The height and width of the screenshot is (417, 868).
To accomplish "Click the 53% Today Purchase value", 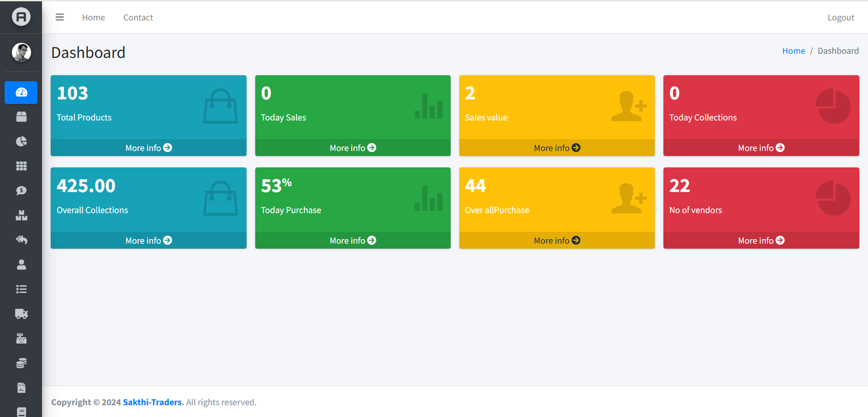I will tap(276, 185).
